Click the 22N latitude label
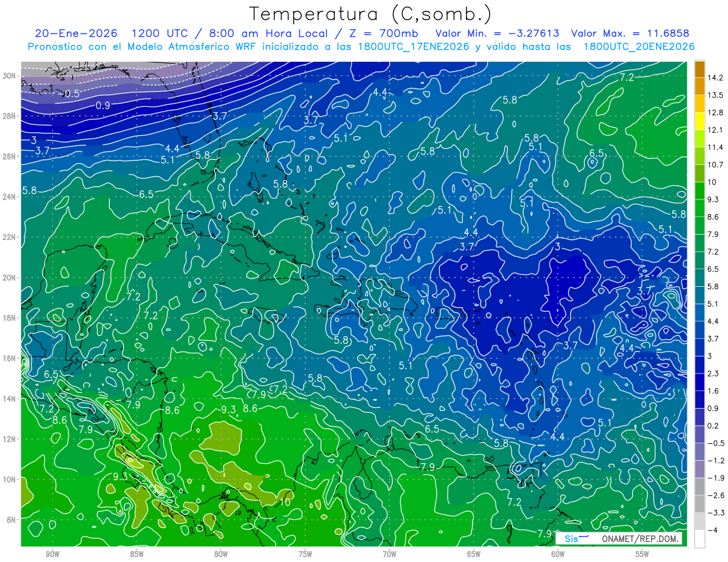728x562 pixels. tap(10, 237)
